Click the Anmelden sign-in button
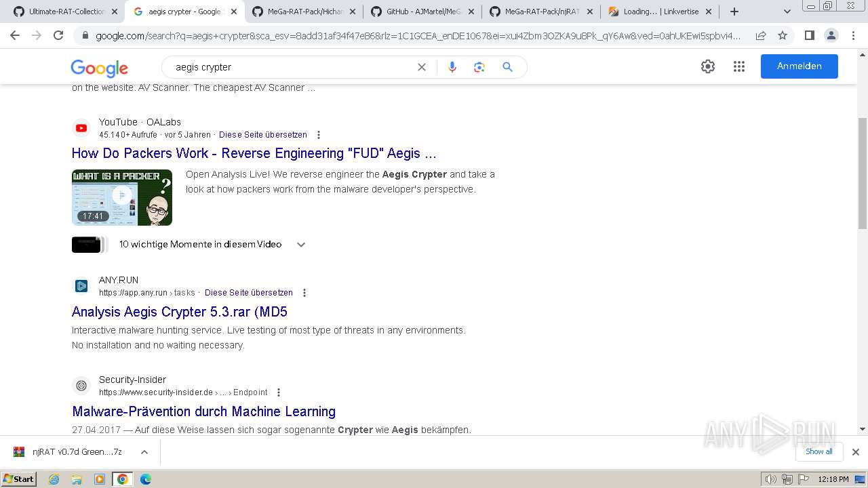This screenshot has height=488, width=868. [x=800, y=66]
